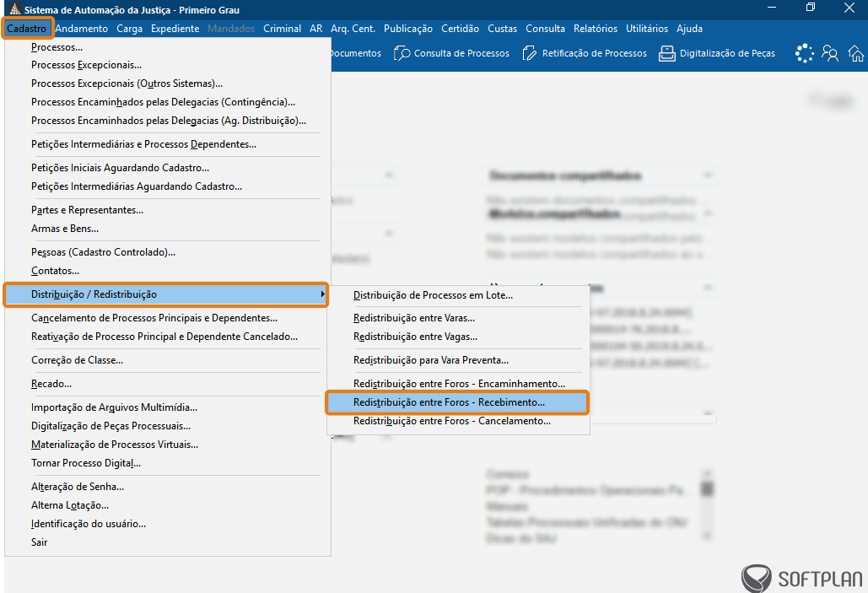Choose Tornar Processo Digital...
This screenshot has height=593, width=868.
tap(168, 463)
